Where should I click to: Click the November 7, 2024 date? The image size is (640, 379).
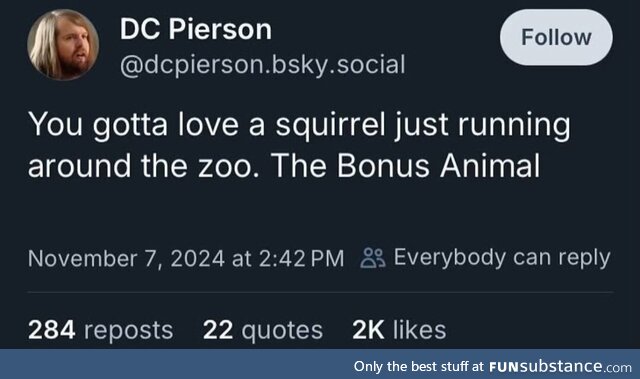(x=126, y=259)
